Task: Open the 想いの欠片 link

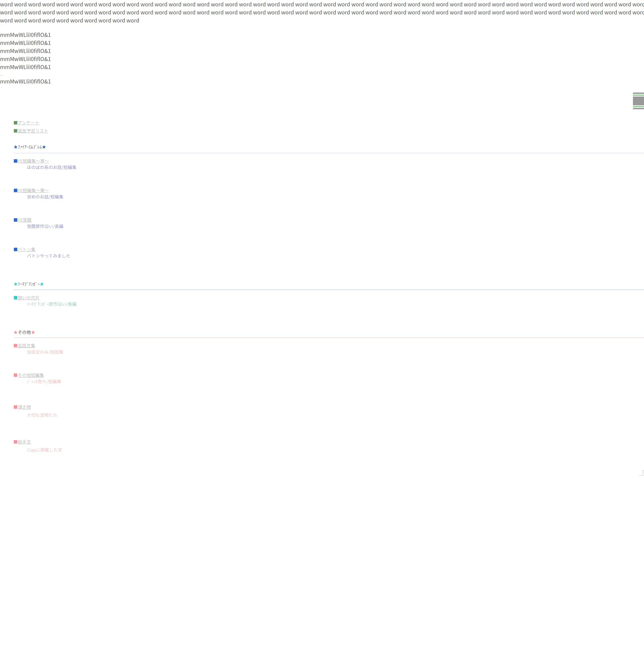Action: [x=29, y=298]
